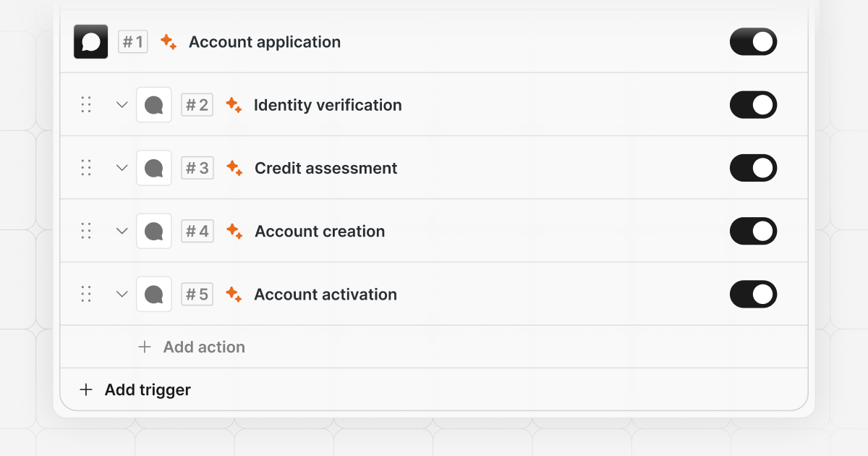
Task: Disable the Account application toggle
Action: (753, 42)
